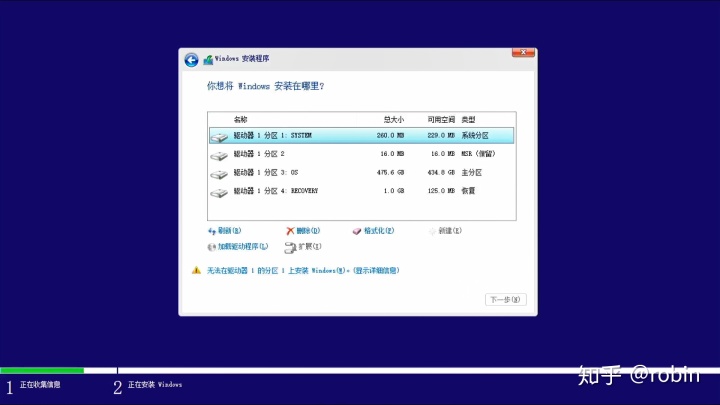The width and height of the screenshot is (720, 405).
Task: Click the 名称 column header
Action: [x=240, y=119]
